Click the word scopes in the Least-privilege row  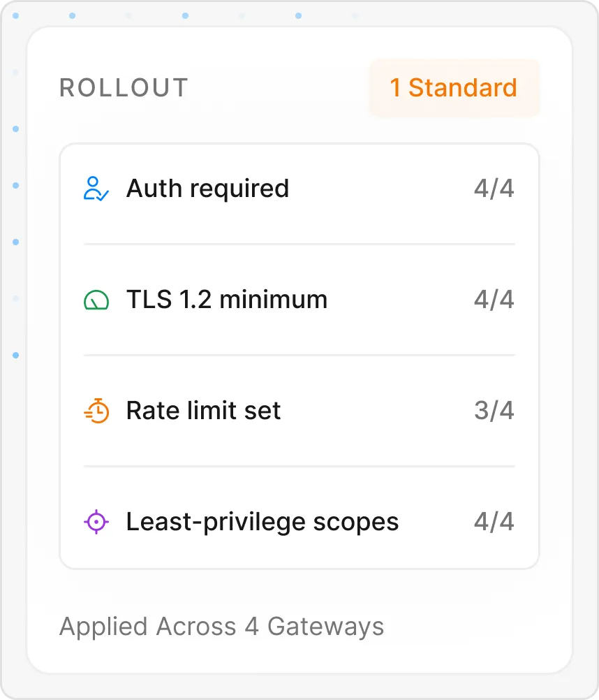pyautogui.click(x=356, y=523)
